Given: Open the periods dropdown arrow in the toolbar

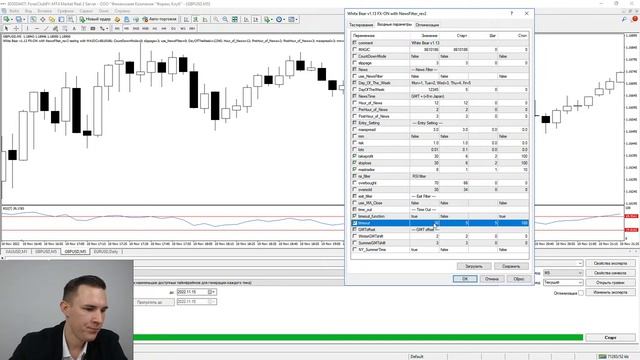Looking at the screenshot, I should pyautogui.click(x=284, y=19).
